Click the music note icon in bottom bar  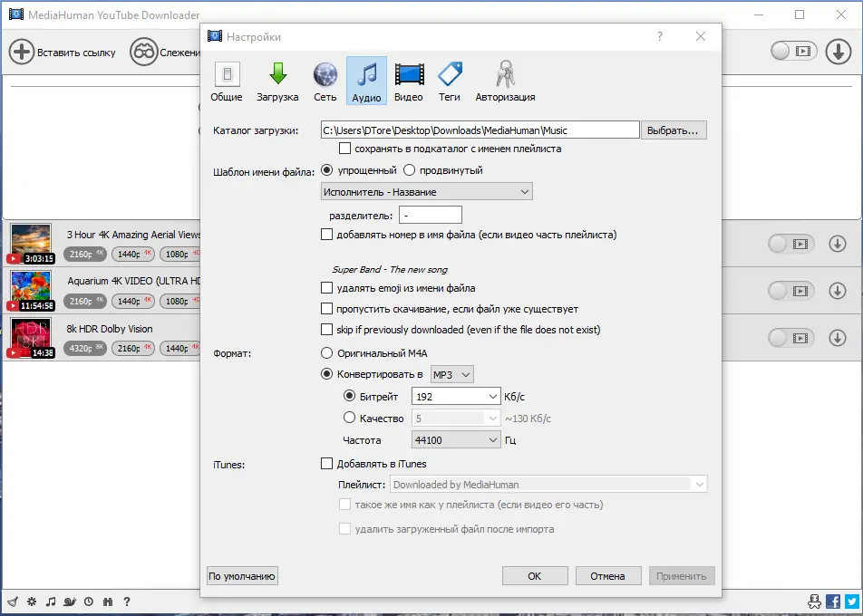click(51, 602)
